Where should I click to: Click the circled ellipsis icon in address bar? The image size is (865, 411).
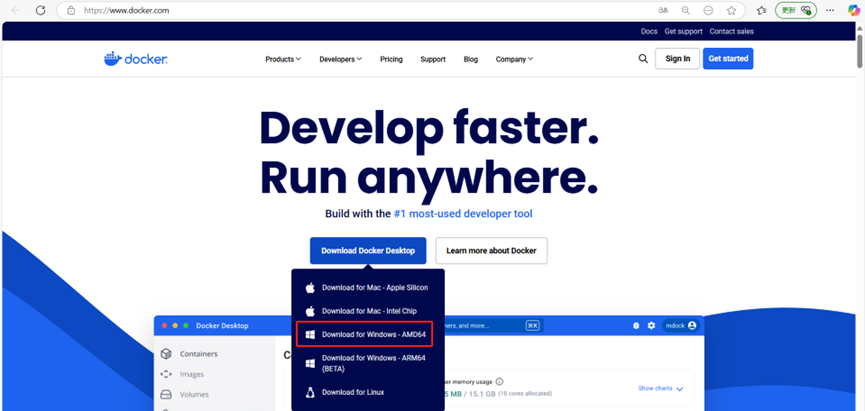(x=708, y=10)
